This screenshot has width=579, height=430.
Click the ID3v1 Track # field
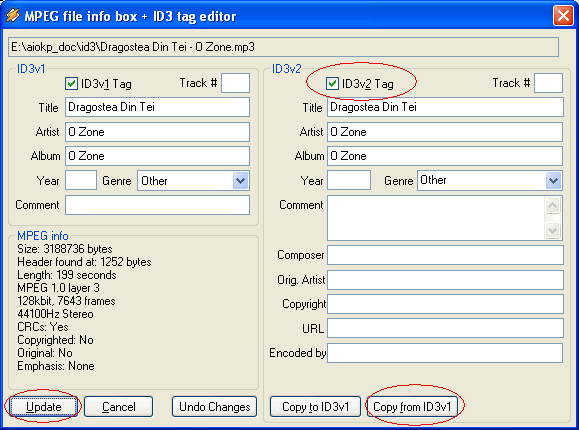point(235,83)
